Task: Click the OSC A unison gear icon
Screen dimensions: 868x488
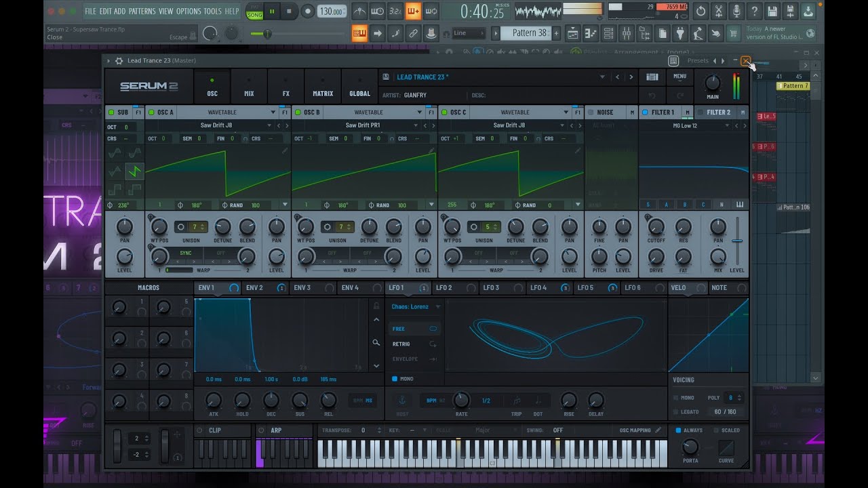Action: coord(181,227)
